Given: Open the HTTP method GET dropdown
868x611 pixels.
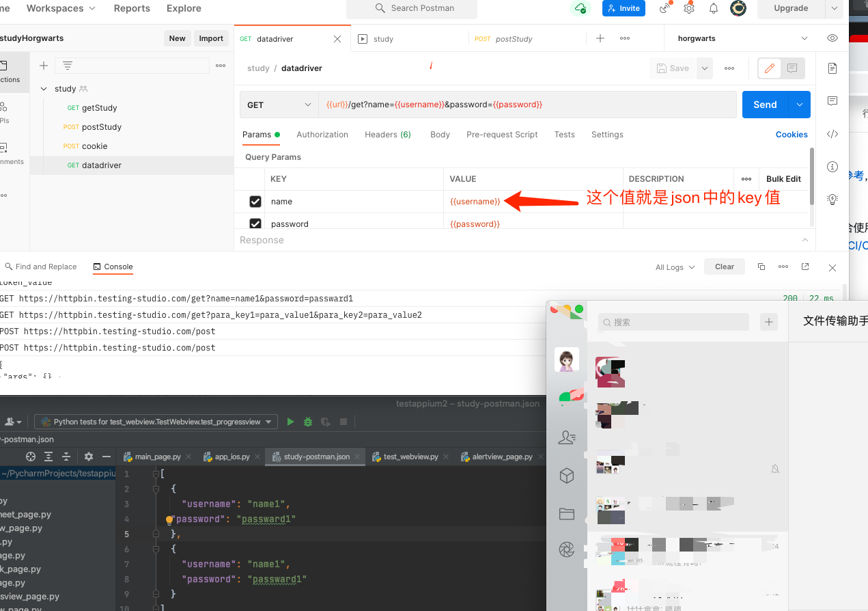Looking at the screenshot, I should [279, 105].
